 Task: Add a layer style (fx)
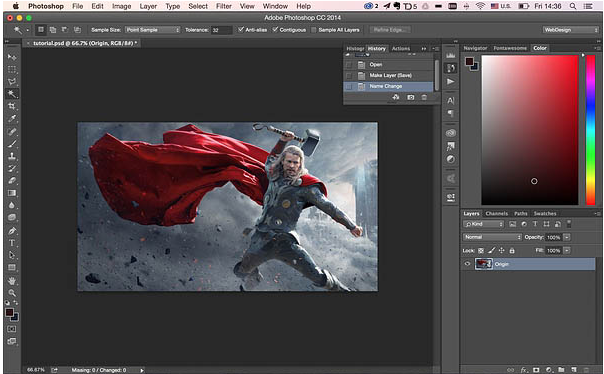[524, 370]
